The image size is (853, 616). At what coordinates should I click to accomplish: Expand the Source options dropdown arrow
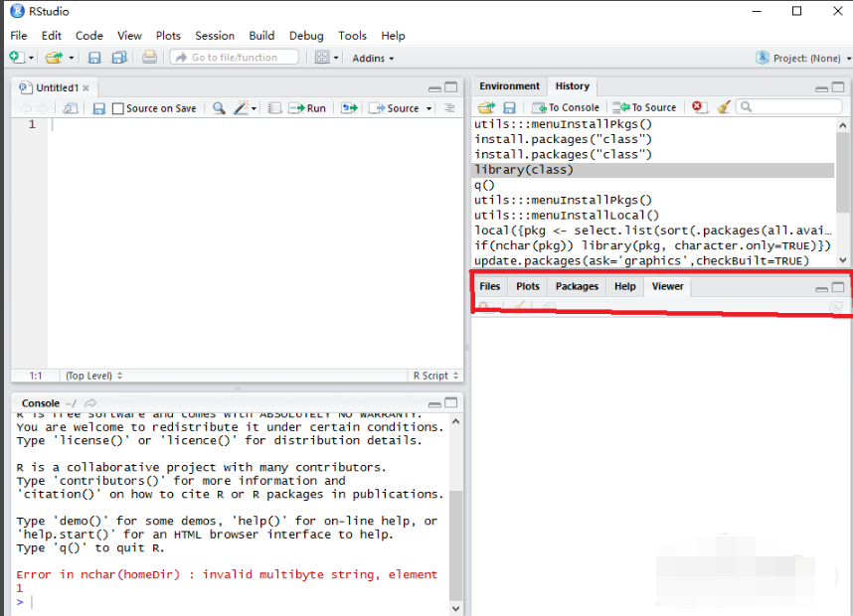(x=428, y=108)
